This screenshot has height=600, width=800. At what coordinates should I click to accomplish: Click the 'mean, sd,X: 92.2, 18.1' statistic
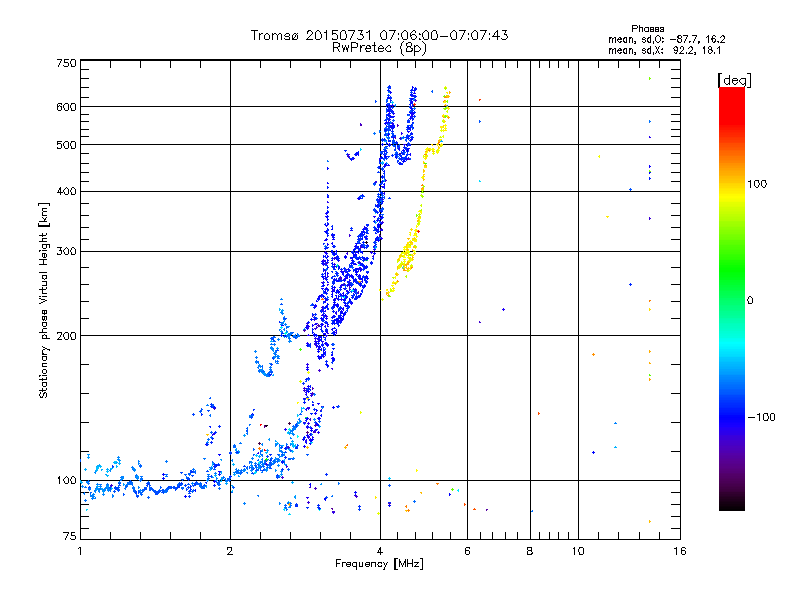pos(664,51)
